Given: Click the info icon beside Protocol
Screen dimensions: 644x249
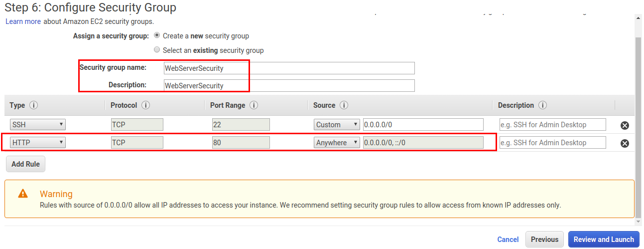Looking at the screenshot, I should coord(146,106).
